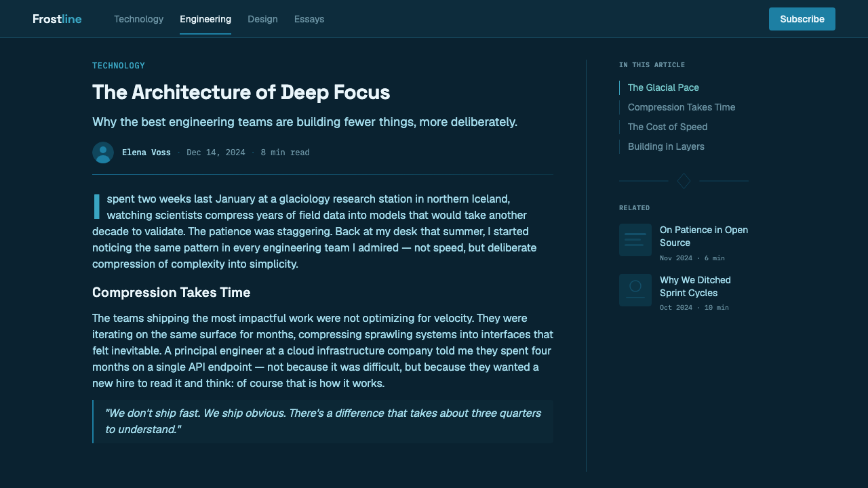Click the IN THIS ARTICLE sidebar heading
This screenshot has height=488, width=868.
652,65
